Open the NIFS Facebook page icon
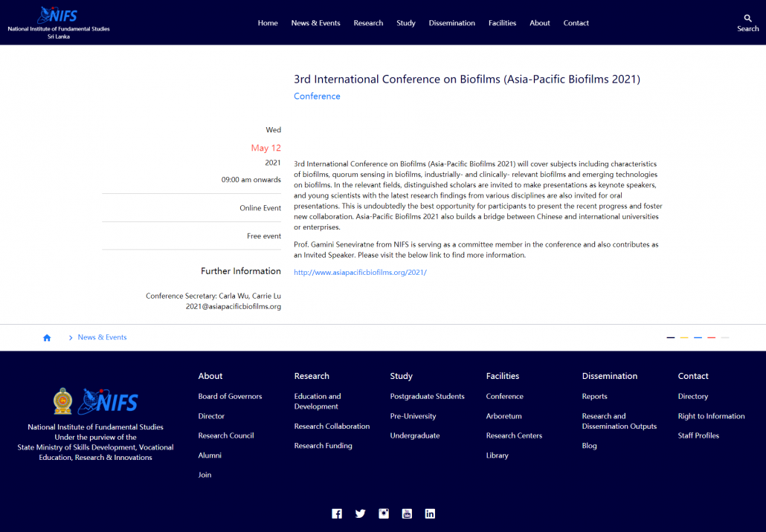Image resolution: width=766 pixels, height=532 pixels. (x=337, y=513)
